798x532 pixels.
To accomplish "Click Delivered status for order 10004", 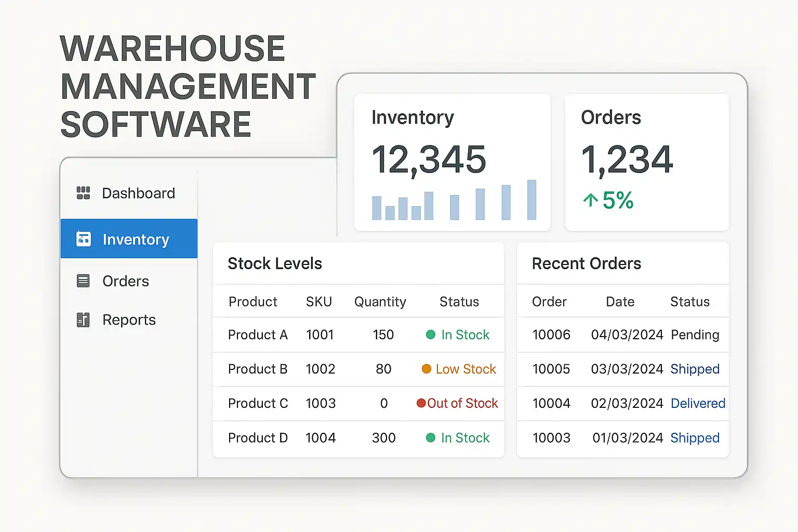I will point(698,403).
